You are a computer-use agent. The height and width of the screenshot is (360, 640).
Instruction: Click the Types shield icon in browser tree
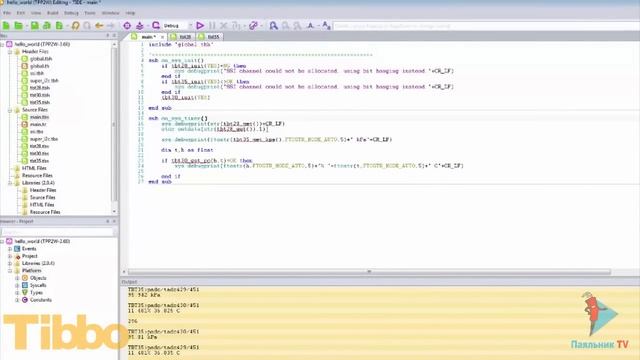pyautogui.click(x=25, y=293)
